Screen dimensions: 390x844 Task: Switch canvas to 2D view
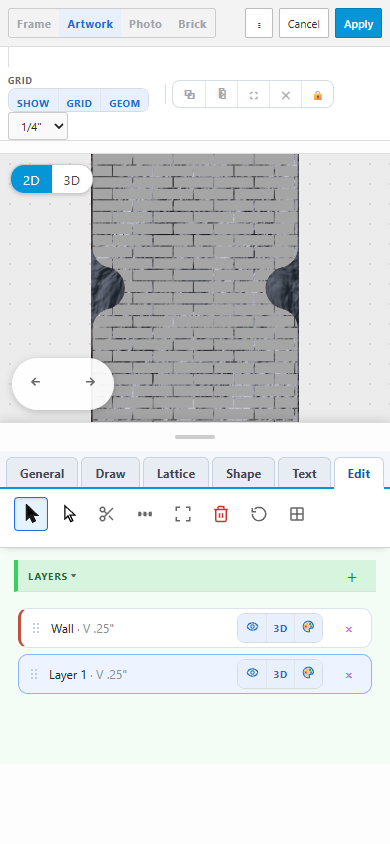[x=31, y=180]
